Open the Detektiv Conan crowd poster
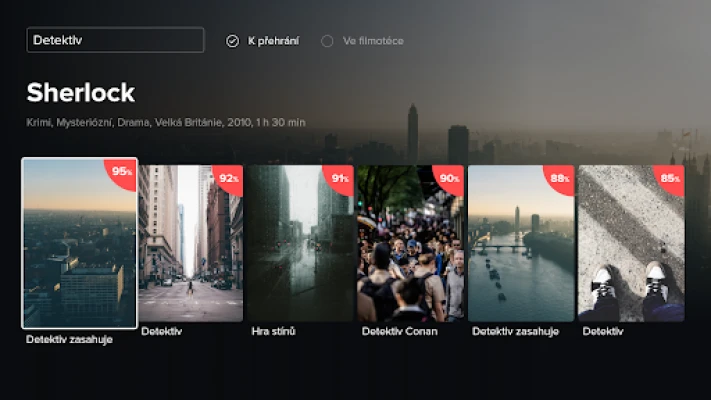Screen dimensions: 711x400 [411, 244]
